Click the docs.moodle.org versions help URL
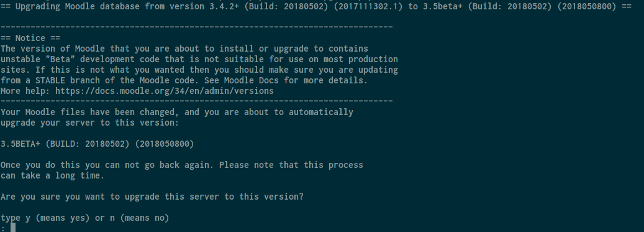Image resolution: width=644 pixels, height=232 pixels. (165, 90)
